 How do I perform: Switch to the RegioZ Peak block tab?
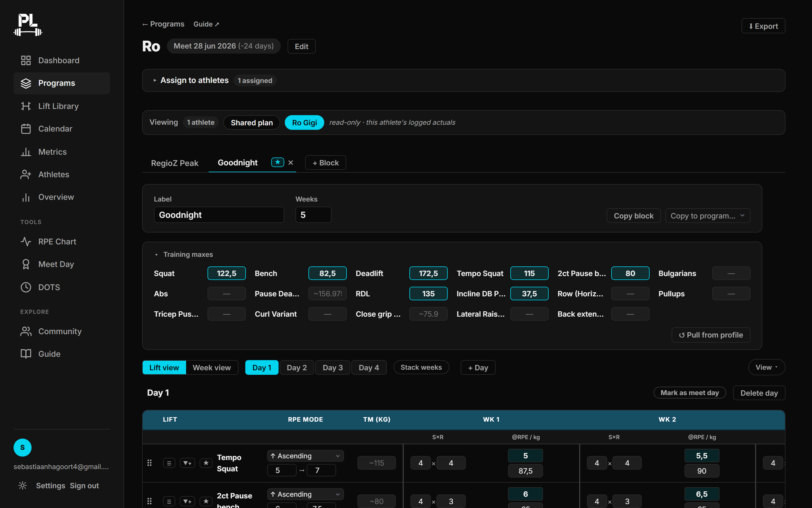175,163
